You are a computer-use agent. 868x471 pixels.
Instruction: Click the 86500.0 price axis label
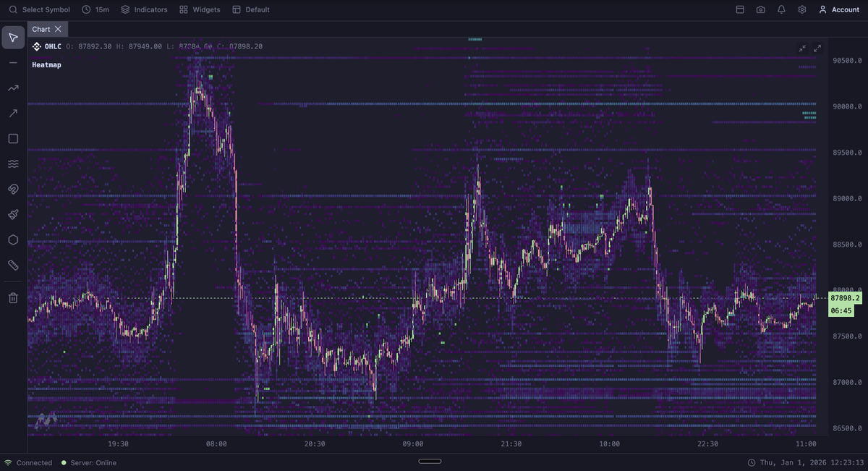click(846, 428)
